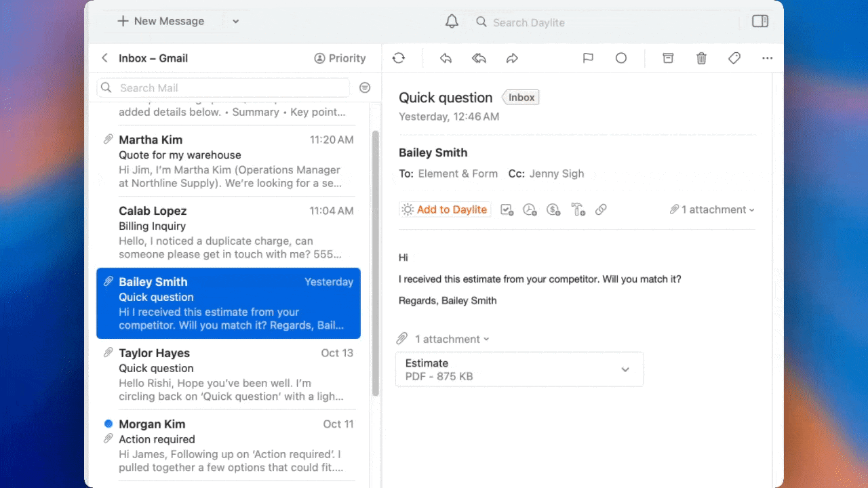Open the New Message dropdown arrow
Screen dimensions: 868x488
pyautogui.click(x=236, y=22)
